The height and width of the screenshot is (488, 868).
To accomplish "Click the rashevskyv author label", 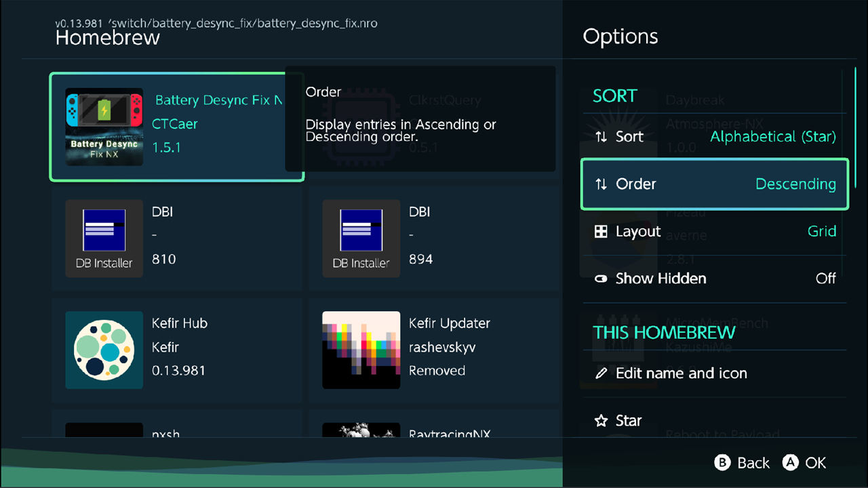I will (x=442, y=347).
